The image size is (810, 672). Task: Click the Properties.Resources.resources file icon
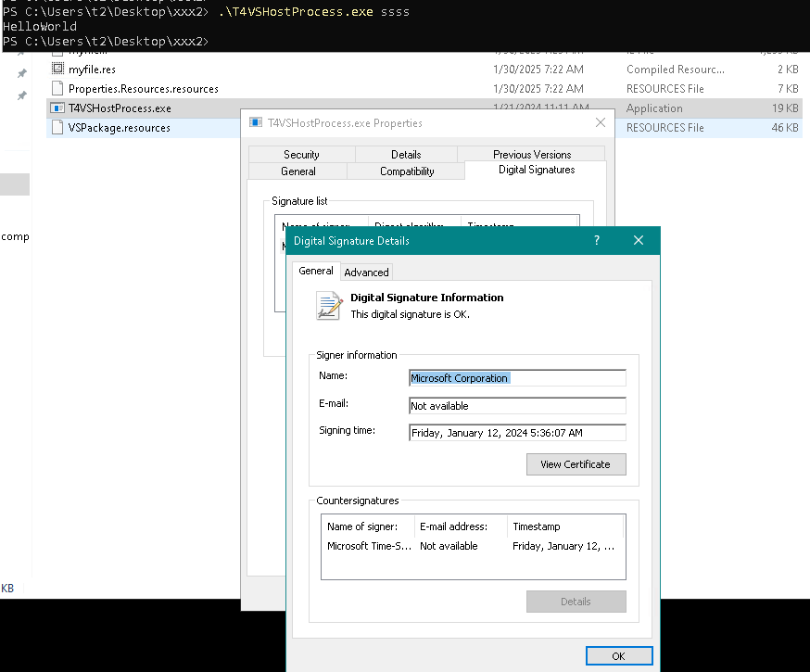coord(57,89)
